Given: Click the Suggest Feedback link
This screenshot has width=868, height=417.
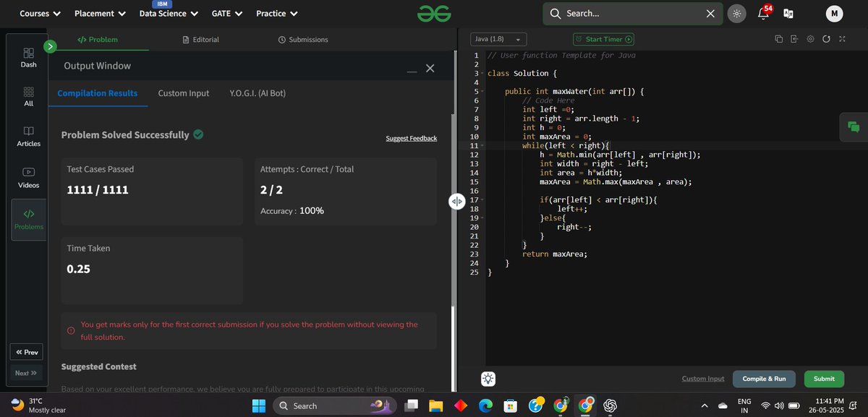Looking at the screenshot, I should tap(412, 138).
